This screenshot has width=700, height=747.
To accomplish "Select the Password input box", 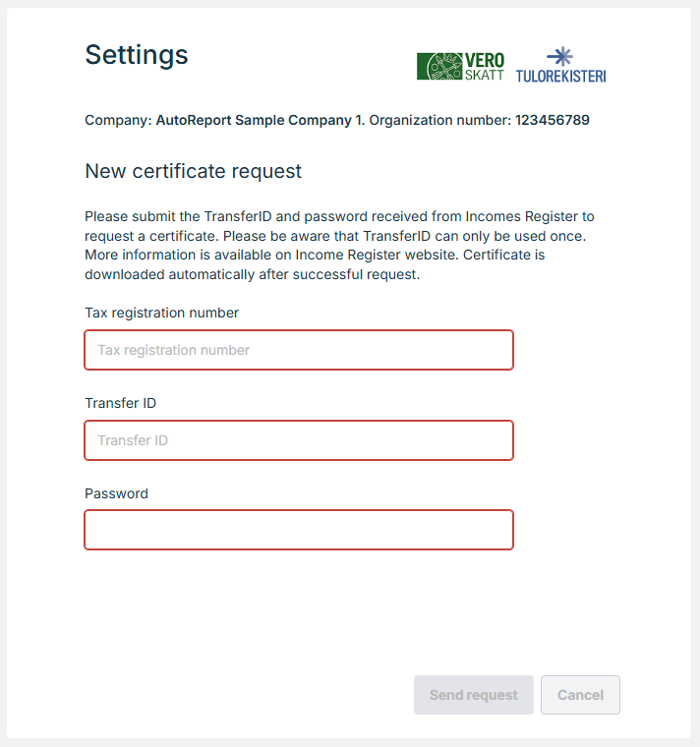I will (x=299, y=530).
